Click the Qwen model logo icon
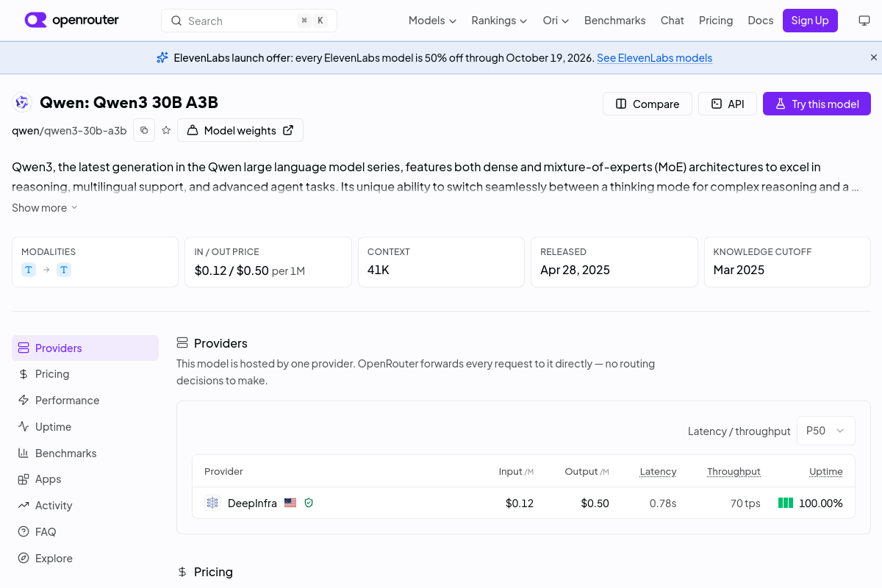 click(x=22, y=103)
